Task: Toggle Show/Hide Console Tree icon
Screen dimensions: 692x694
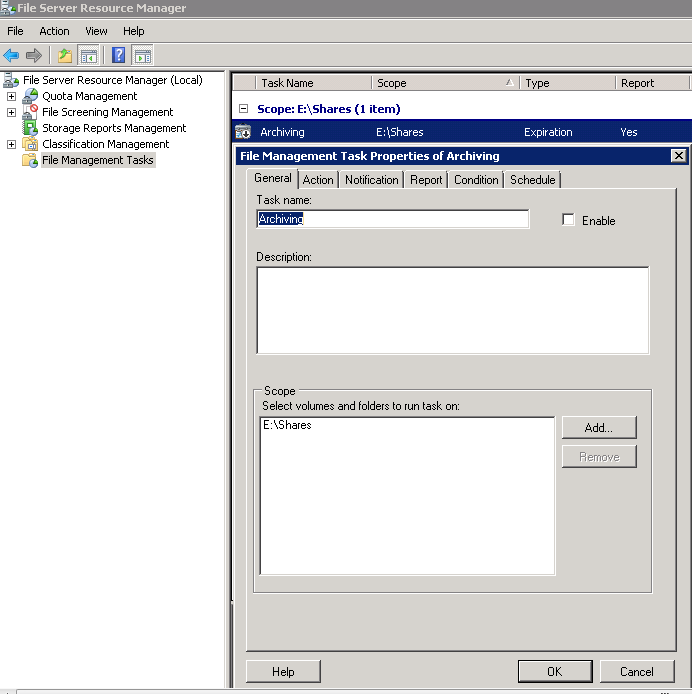Action: [88, 55]
